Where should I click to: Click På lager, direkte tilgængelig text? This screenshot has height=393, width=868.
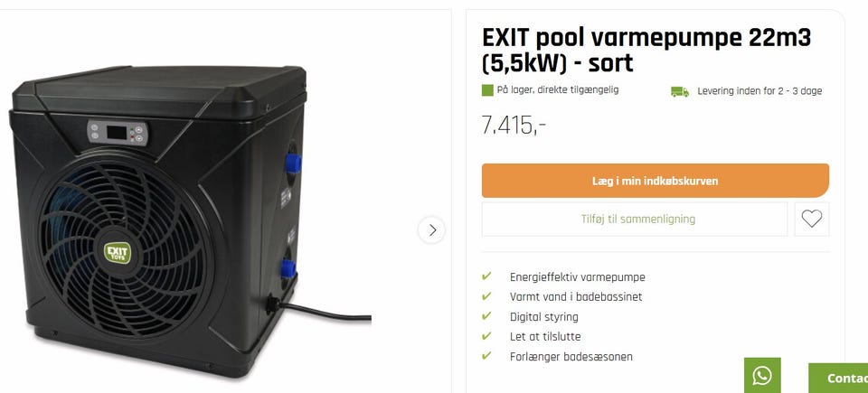558,89
